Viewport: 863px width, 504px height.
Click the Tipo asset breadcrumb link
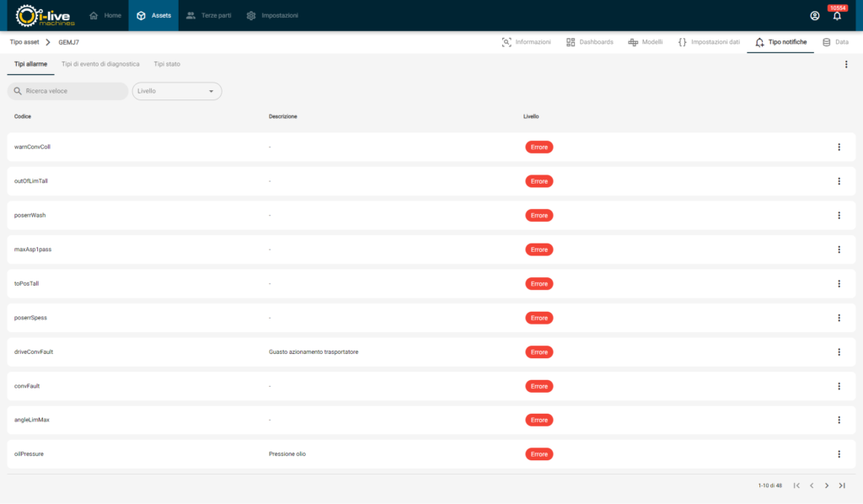coord(24,42)
